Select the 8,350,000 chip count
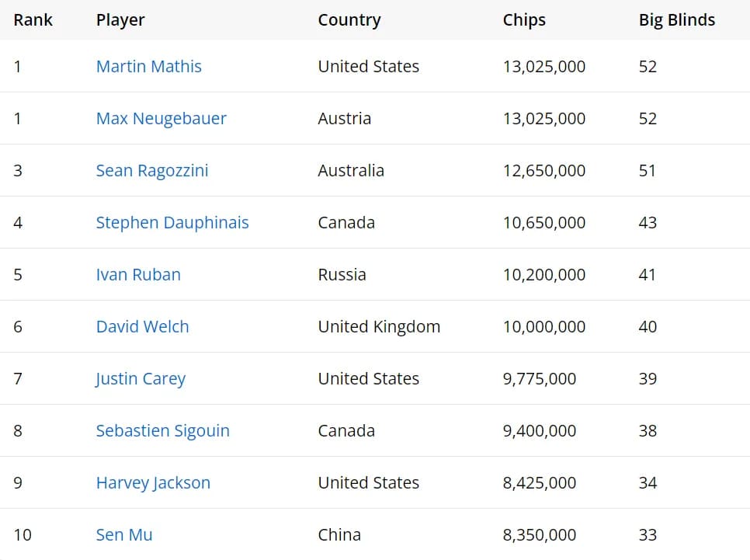Viewport: 750px width, 560px height. 539,535
